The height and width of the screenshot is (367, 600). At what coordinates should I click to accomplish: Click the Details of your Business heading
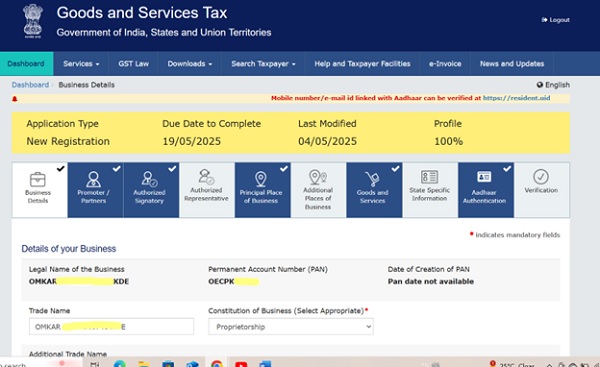tap(69, 249)
